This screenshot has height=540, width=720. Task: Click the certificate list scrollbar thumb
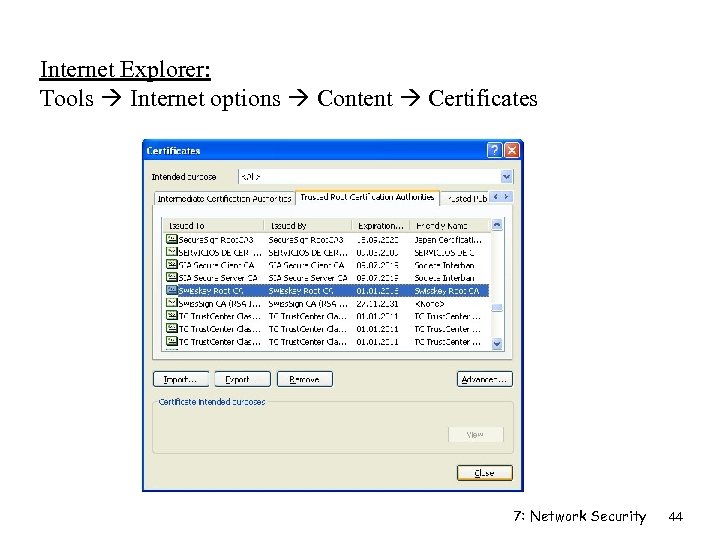[497, 308]
